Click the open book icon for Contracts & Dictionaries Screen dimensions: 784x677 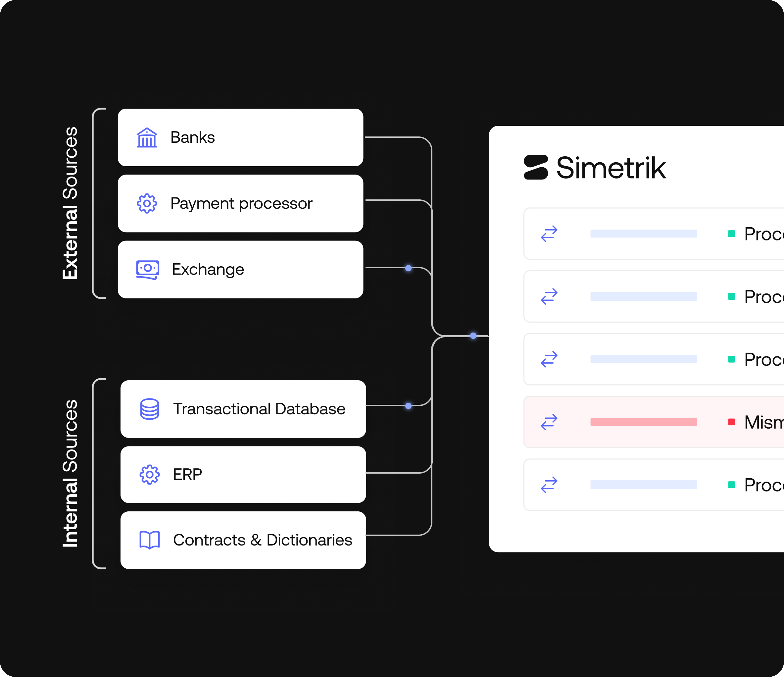(x=149, y=540)
